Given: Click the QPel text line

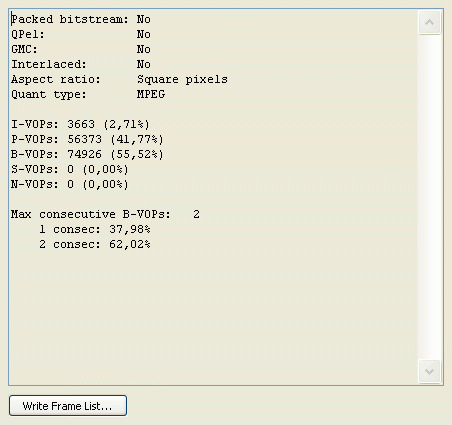Looking at the screenshot, I should tap(81, 34).
